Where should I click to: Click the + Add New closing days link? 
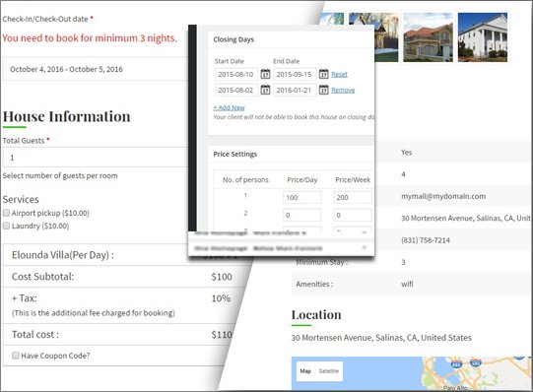(x=230, y=107)
